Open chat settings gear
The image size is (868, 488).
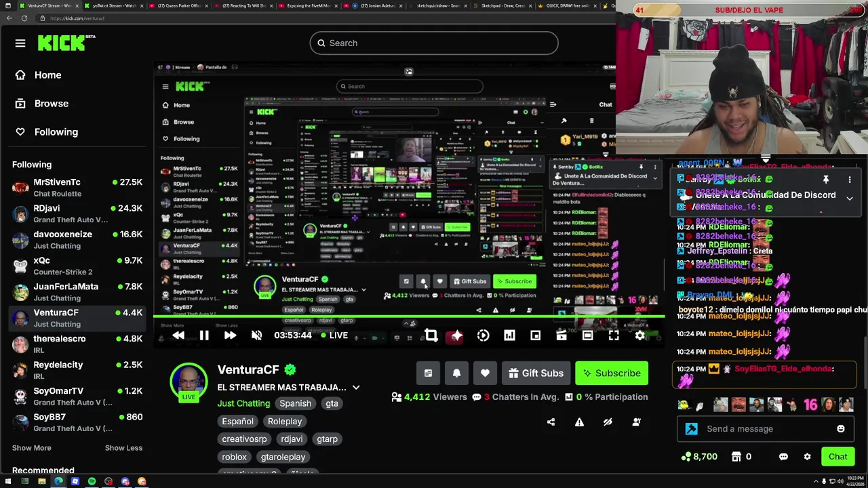point(807,457)
